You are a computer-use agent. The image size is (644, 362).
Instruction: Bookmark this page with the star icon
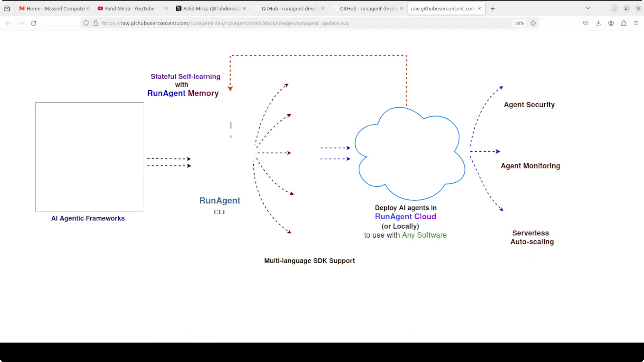pyautogui.click(x=533, y=23)
